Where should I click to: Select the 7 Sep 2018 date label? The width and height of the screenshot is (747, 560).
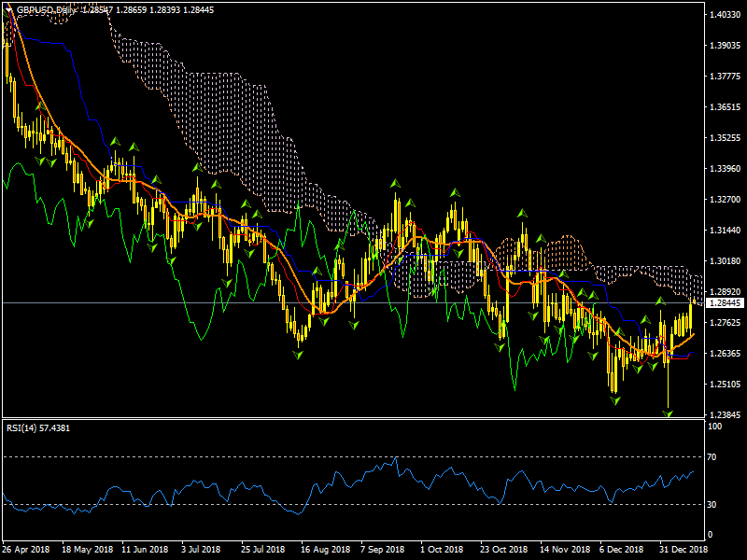click(x=382, y=550)
